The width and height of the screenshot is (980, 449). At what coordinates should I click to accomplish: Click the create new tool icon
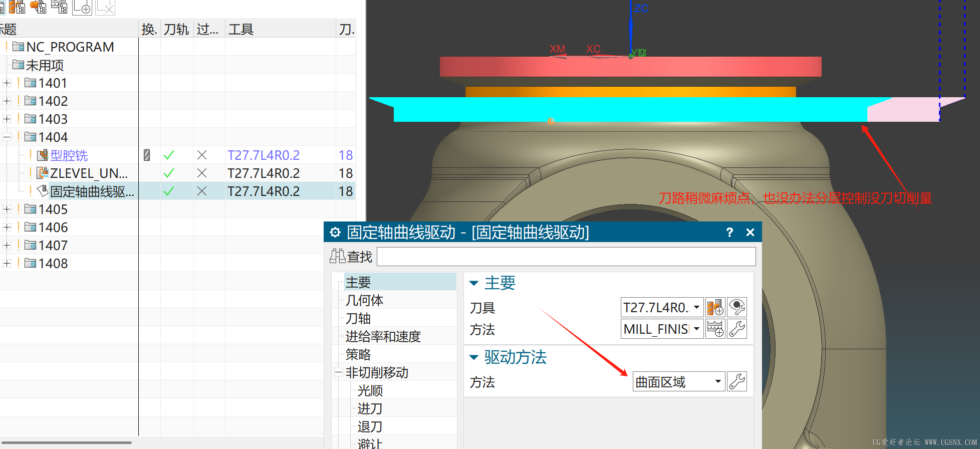pos(715,307)
